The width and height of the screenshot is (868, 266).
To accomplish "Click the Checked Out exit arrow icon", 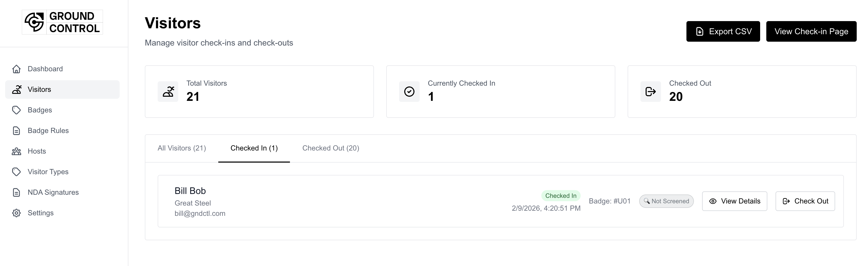I will (x=650, y=92).
